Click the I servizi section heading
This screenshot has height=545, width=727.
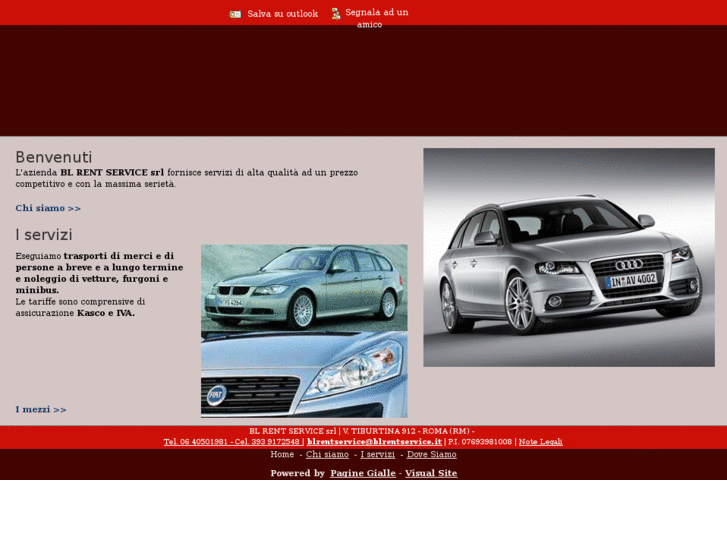point(44,235)
